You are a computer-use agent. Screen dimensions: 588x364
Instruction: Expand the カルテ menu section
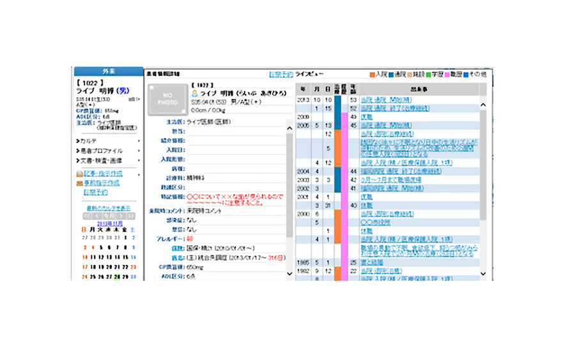click(89, 141)
